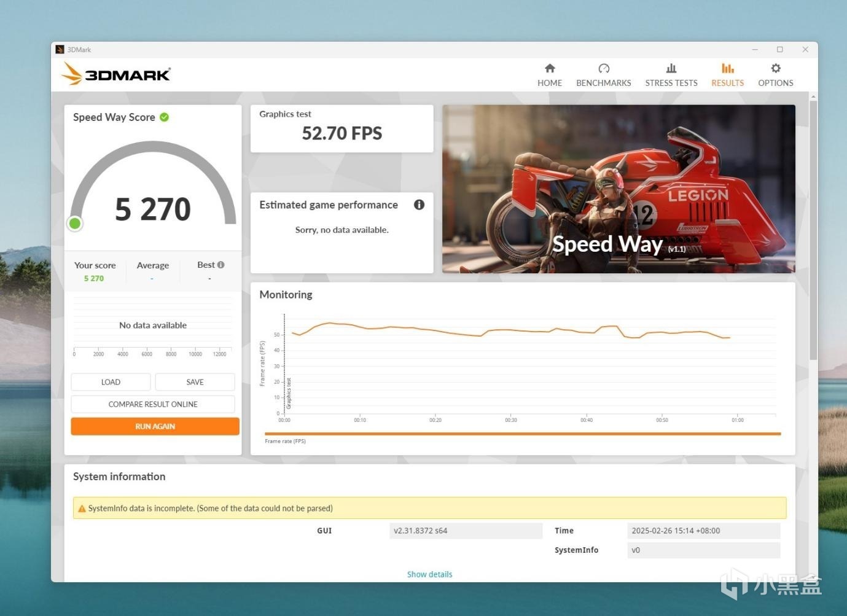Click the Speed Way benchmark thumbnail image
This screenshot has width=847, height=616.
click(x=619, y=189)
